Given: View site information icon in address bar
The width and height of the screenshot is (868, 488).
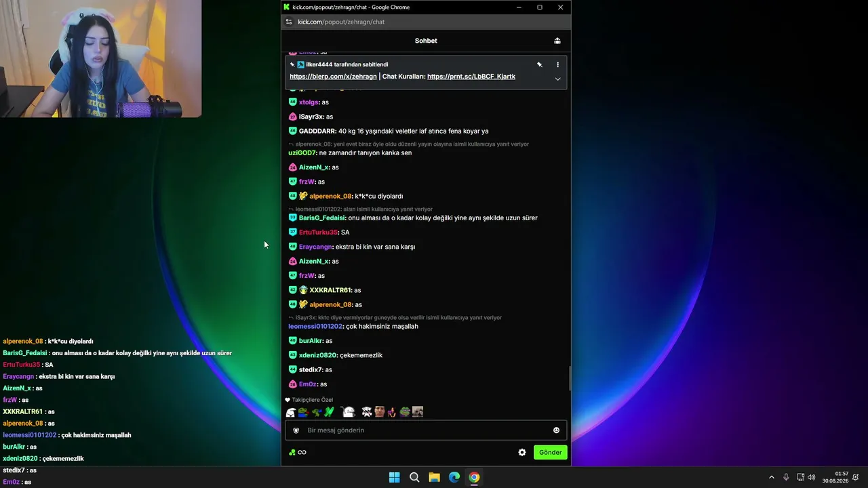Looking at the screenshot, I should (x=289, y=22).
